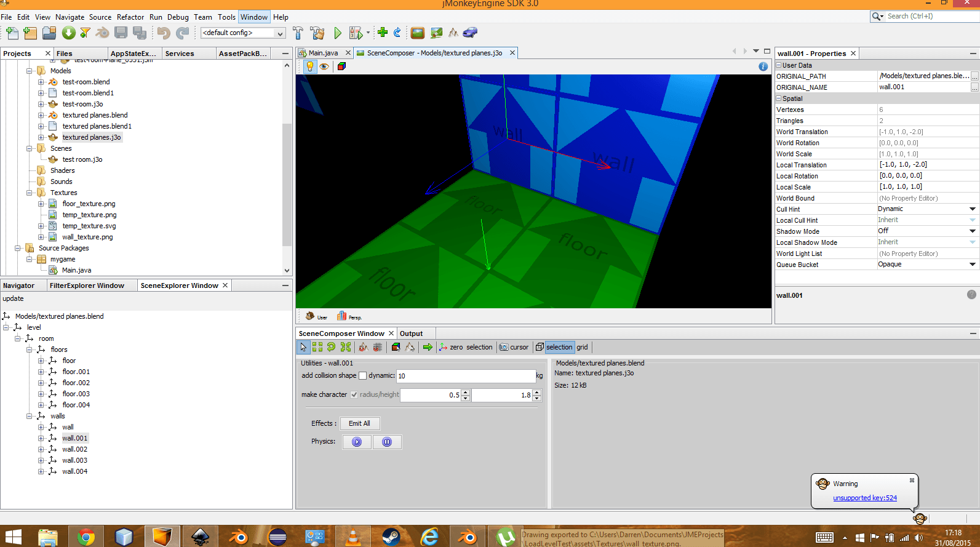Click the Search field in the title area
Screen dimensions: 980x547
[932, 16]
